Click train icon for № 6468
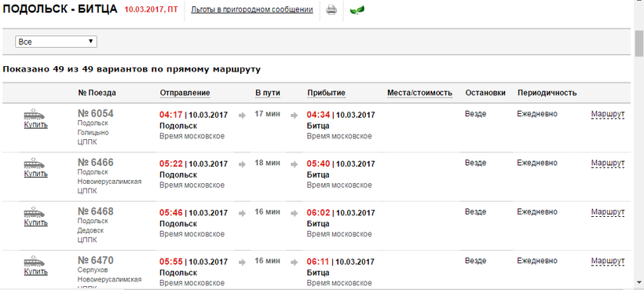Image resolution: width=644 pixels, height=290 pixels. [34, 213]
